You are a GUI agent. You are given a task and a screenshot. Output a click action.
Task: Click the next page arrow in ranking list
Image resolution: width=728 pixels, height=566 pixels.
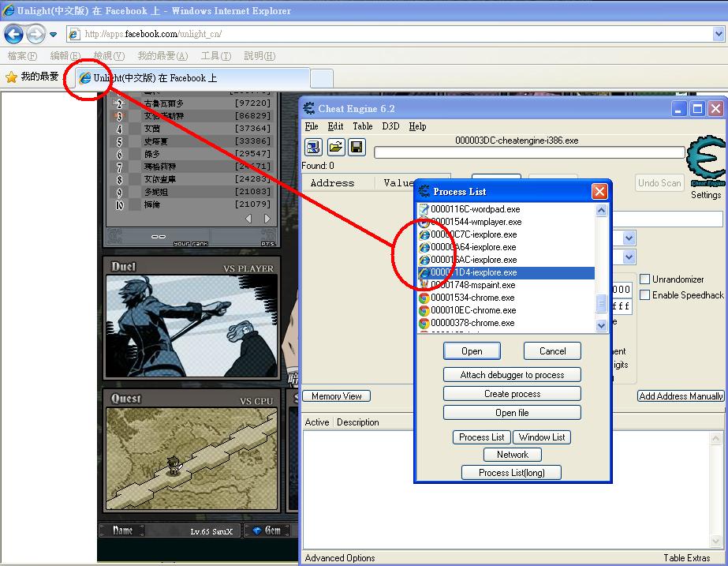[267, 219]
